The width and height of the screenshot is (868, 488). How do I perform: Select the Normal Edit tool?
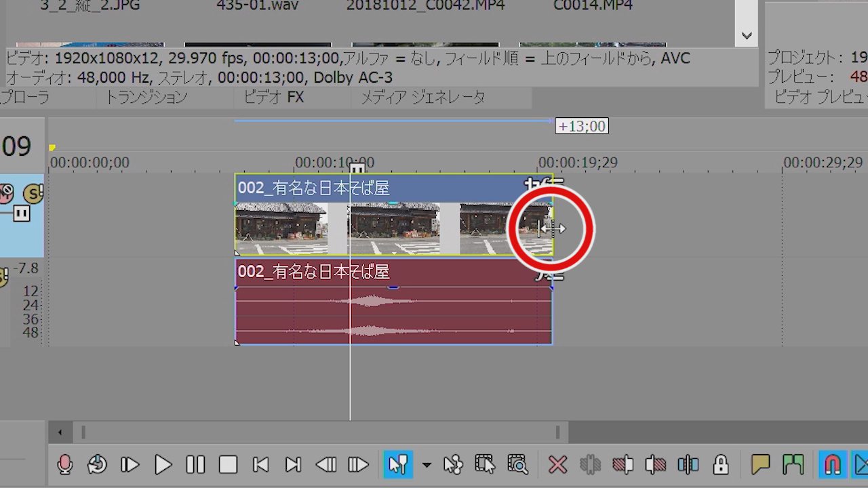(x=397, y=464)
